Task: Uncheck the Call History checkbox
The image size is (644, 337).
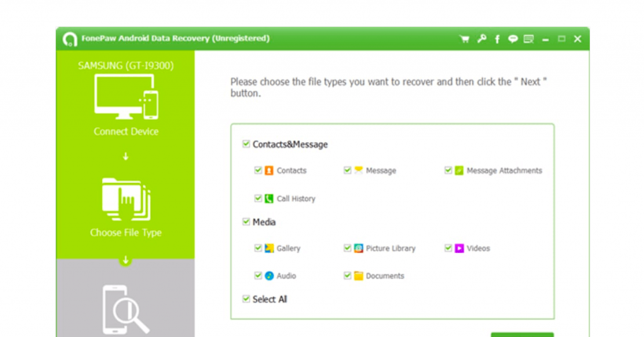Action: pos(258,198)
